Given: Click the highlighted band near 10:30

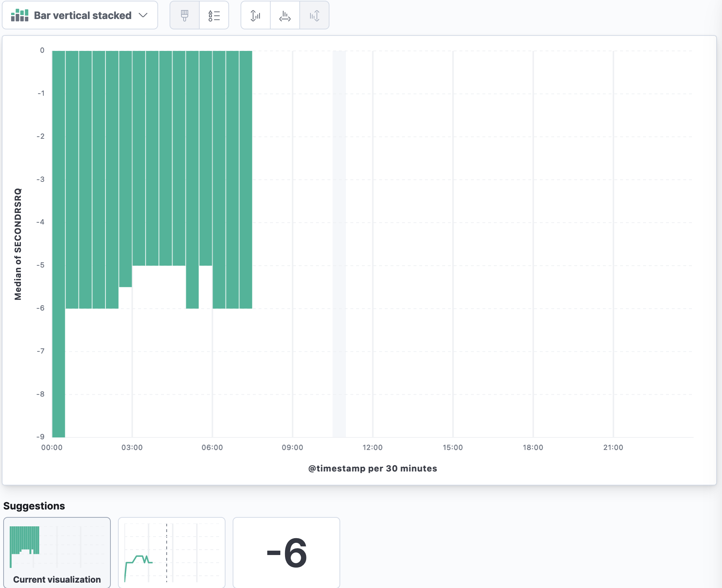Looking at the screenshot, I should (339, 244).
